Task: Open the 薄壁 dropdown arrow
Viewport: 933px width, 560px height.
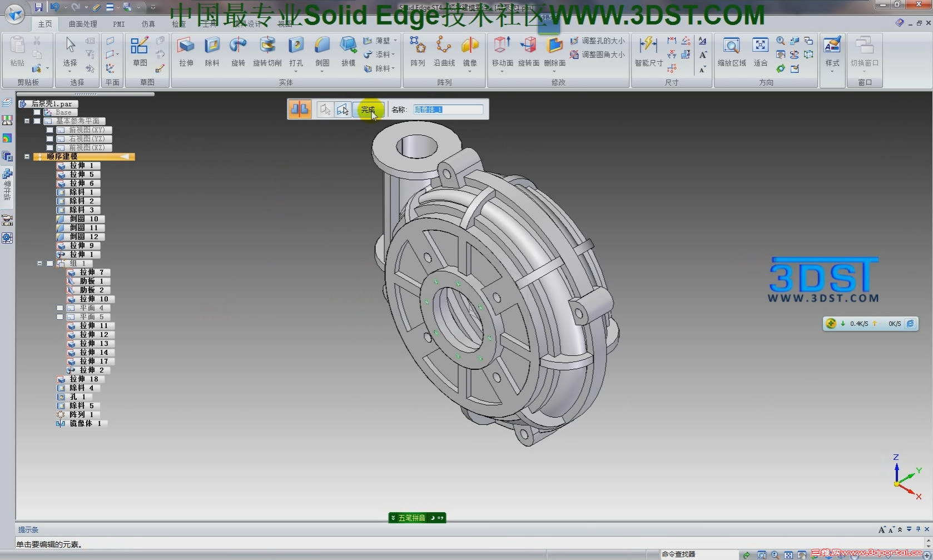Action: coord(394,40)
